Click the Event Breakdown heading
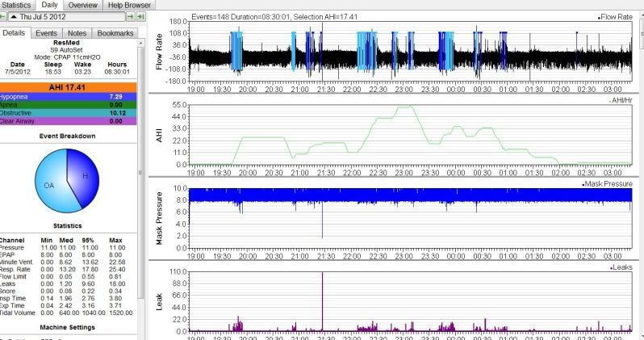This screenshot has width=644, height=340. (67, 136)
